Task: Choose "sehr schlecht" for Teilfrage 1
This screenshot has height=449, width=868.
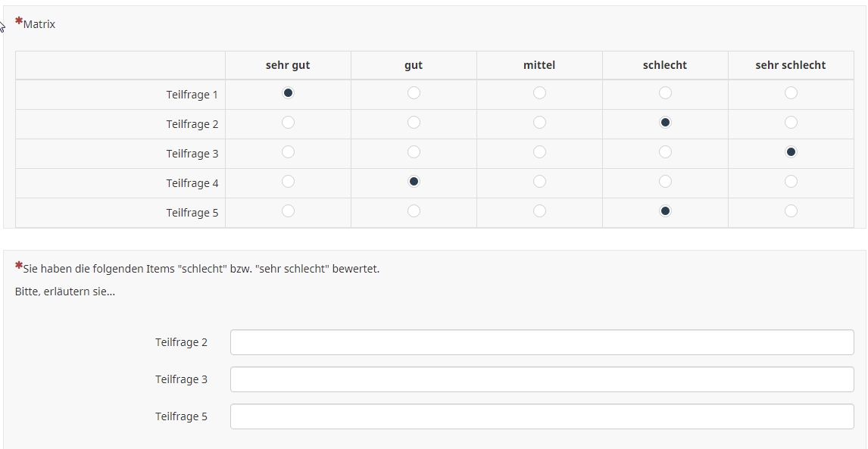Action: 791,93
